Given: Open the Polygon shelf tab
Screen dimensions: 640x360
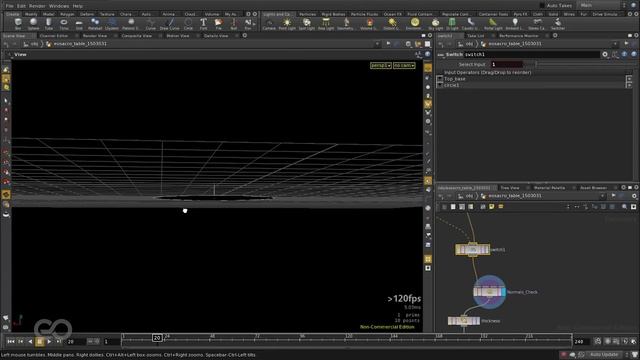Looking at the screenshot, I should pos(67,14).
